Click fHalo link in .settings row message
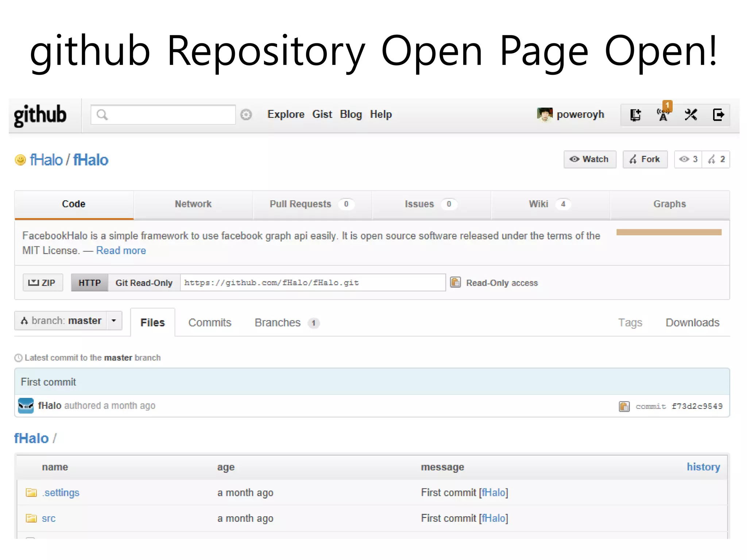This screenshot has width=747, height=560. pos(494,493)
